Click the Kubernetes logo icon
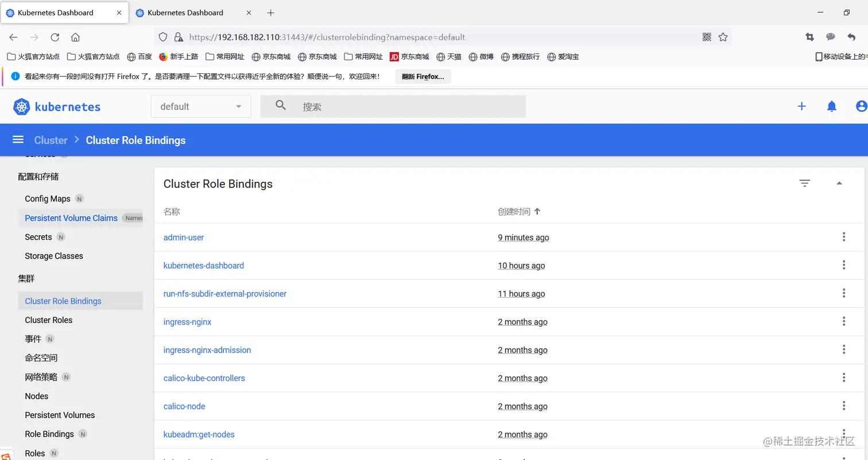This screenshot has height=460, width=868. pyautogui.click(x=21, y=107)
